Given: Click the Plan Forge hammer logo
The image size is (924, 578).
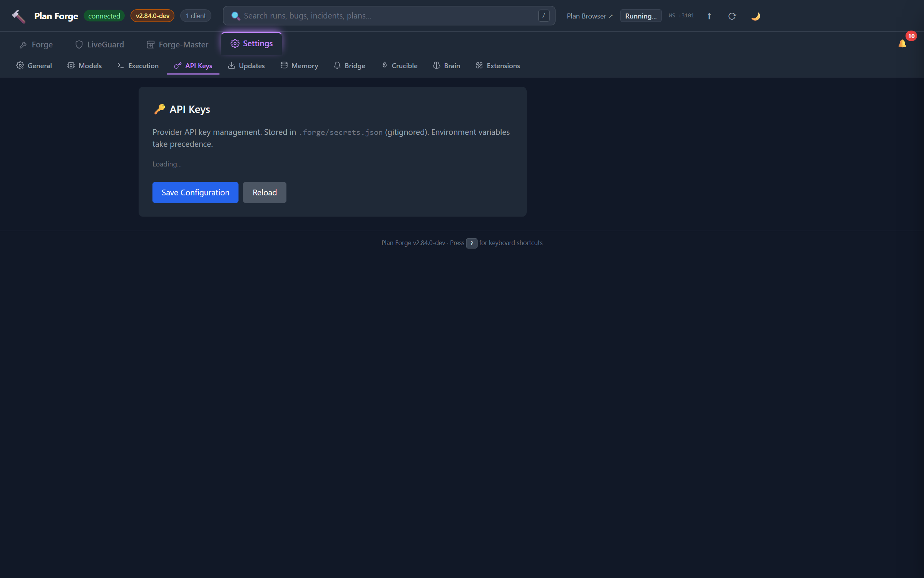Looking at the screenshot, I should point(18,16).
